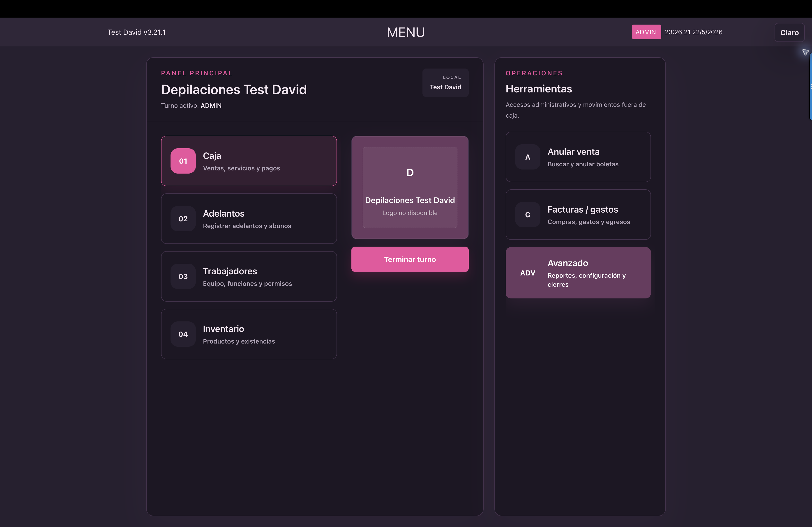Screen dimensions: 812x527
Task: Click the G badge beside Facturas / gastos
Action: pos(527,215)
